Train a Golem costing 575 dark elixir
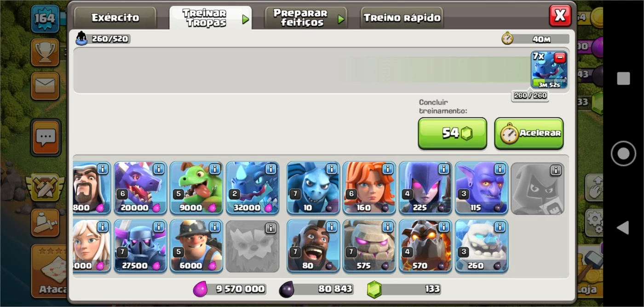The height and width of the screenshot is (307, 644). coord(369,246)
